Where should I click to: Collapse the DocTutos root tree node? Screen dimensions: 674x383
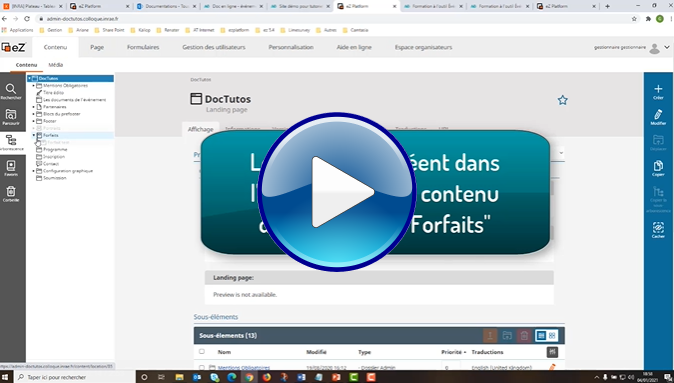point(29,79)
